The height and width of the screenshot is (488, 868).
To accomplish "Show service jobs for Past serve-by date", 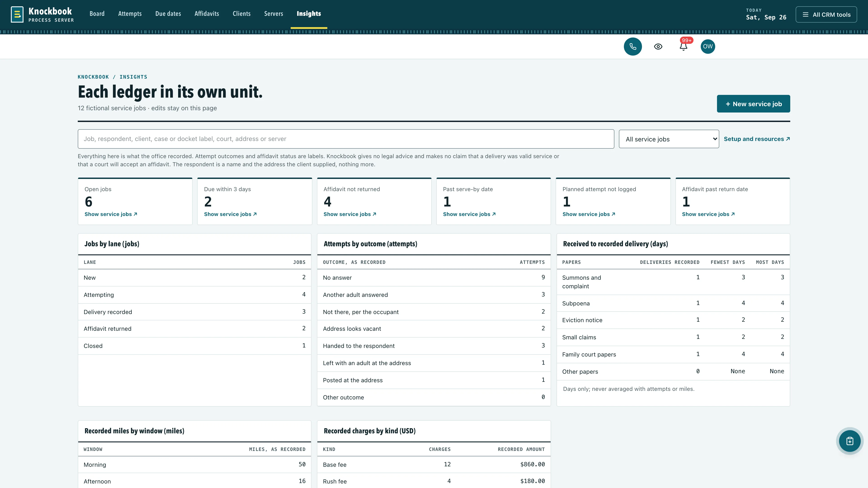I will pos(469,214).
